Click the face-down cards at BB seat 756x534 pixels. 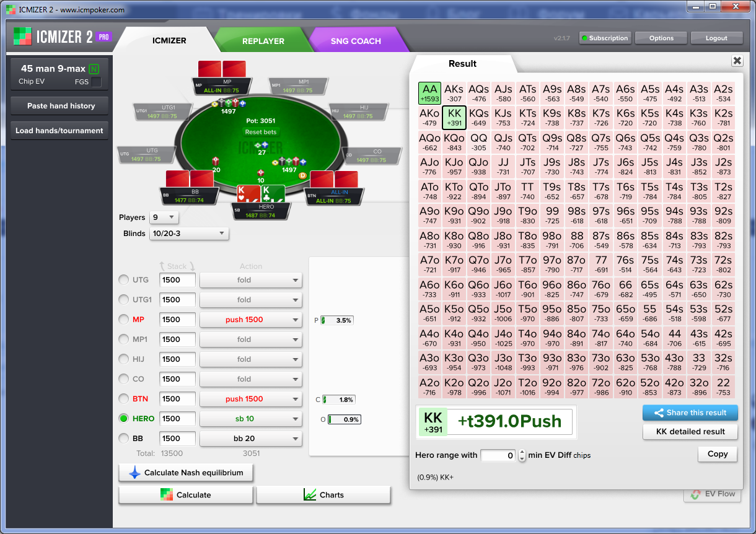pyautogui.click(x=190, y=179)
